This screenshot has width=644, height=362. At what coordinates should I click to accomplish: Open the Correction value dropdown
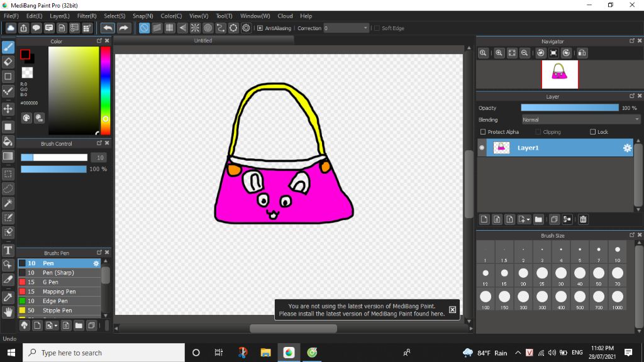[346, 28]
